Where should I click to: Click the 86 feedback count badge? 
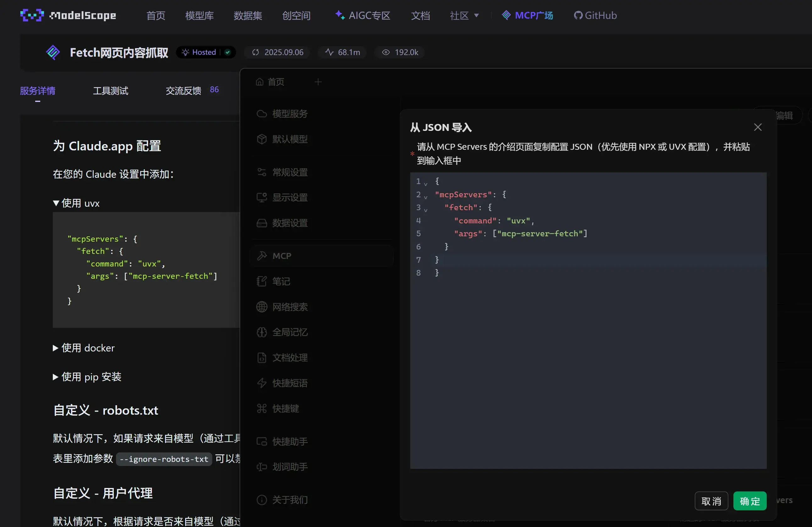(214, 89)
